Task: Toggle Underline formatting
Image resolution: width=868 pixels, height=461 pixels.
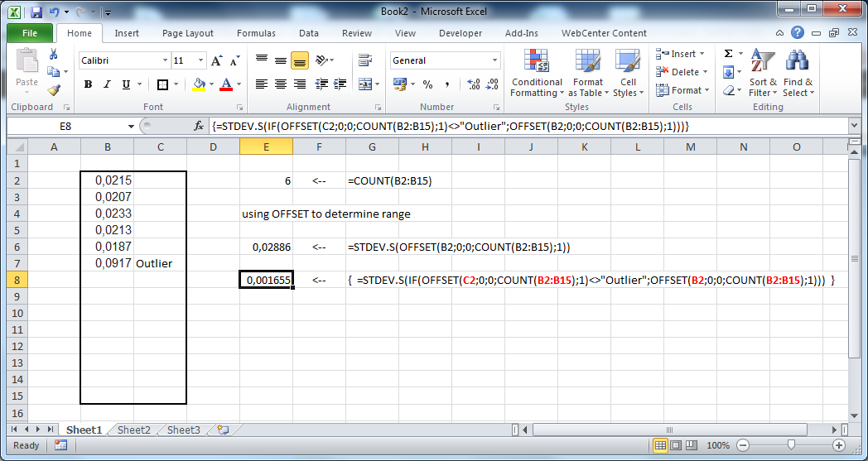Action: click(126, 84)
